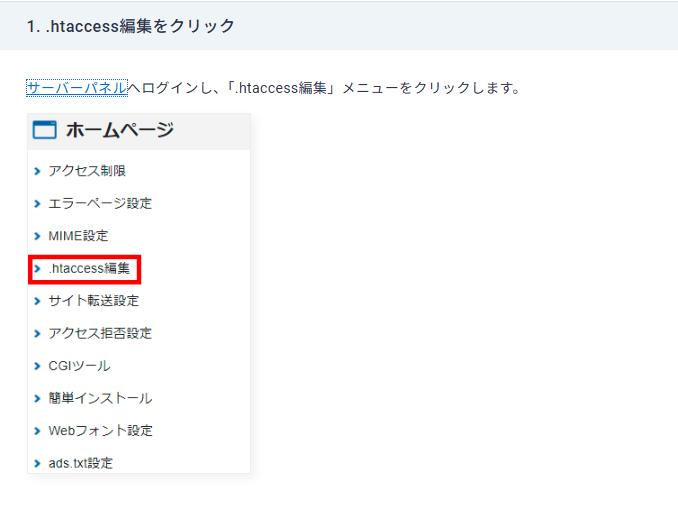
Task: Choose Webフォント設定 in the menu
Action: point(100,431)
